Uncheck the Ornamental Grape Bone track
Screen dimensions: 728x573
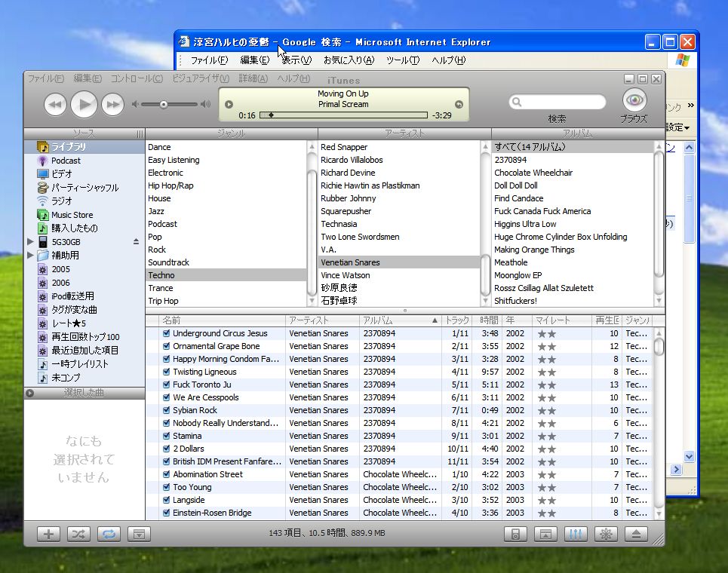[x=167, y=346]
